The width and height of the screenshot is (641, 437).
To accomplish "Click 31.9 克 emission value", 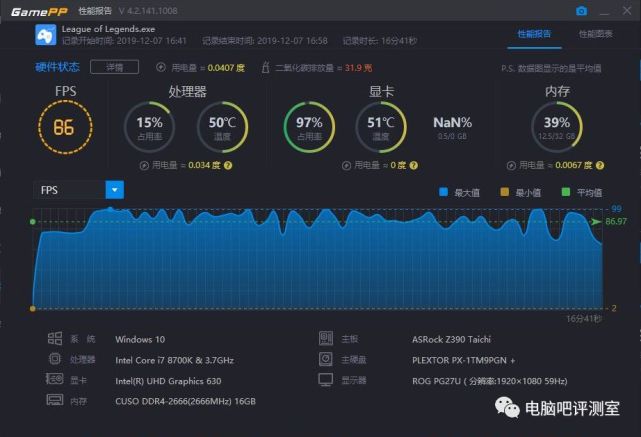I will [x=359, y=68].
